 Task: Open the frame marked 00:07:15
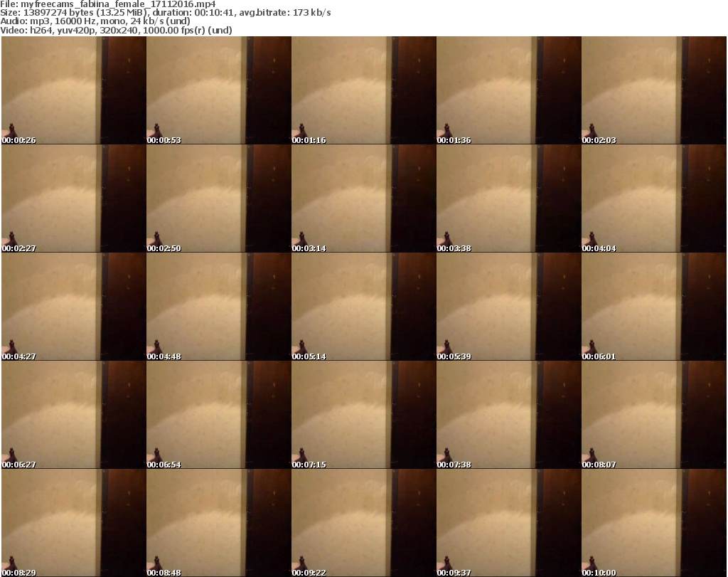tap(363, 415)
